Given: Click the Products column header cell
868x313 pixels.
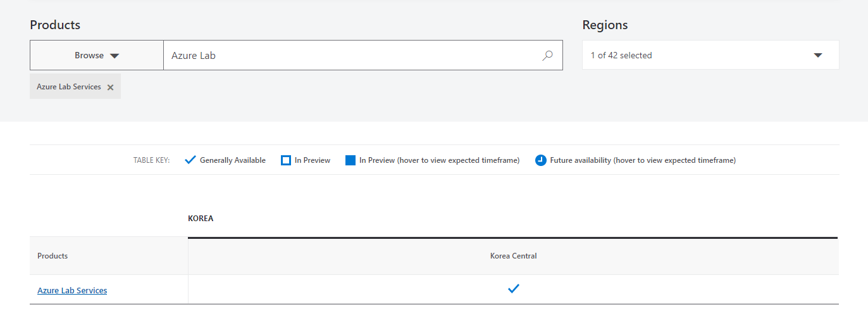Looking at the screenshot, I should (x=109, y=256).
